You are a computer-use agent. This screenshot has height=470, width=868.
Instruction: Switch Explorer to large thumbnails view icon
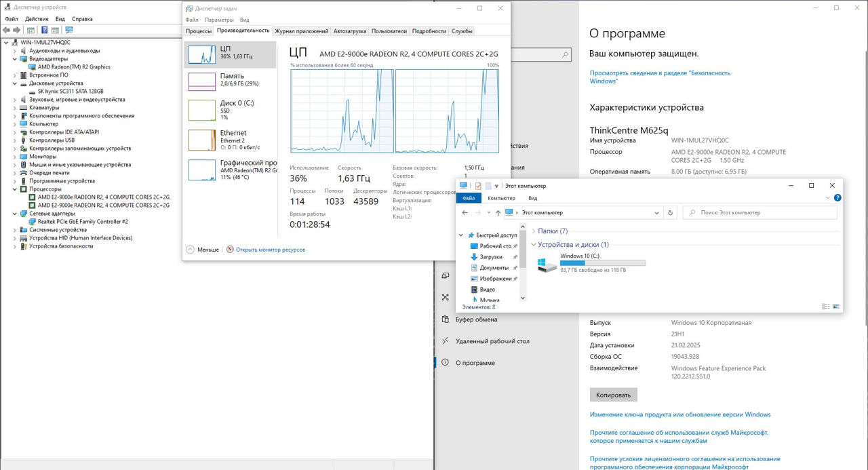tap(836, 307)
